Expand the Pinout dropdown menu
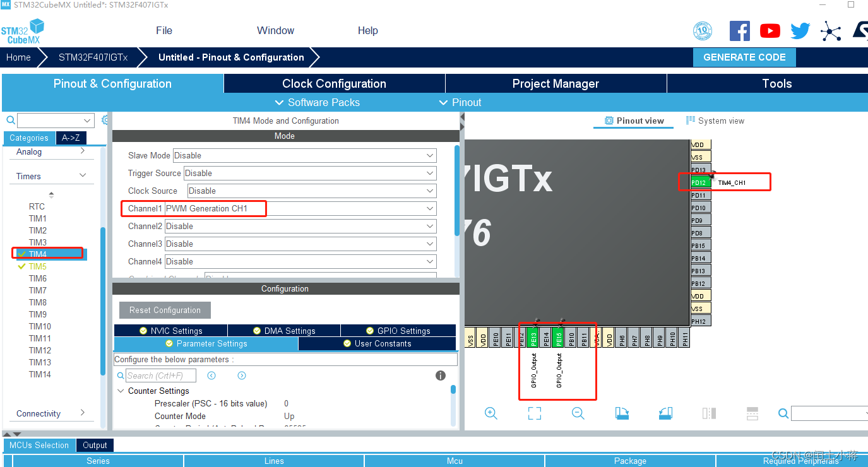The image size is (868, 467). (x=460, y=102)
